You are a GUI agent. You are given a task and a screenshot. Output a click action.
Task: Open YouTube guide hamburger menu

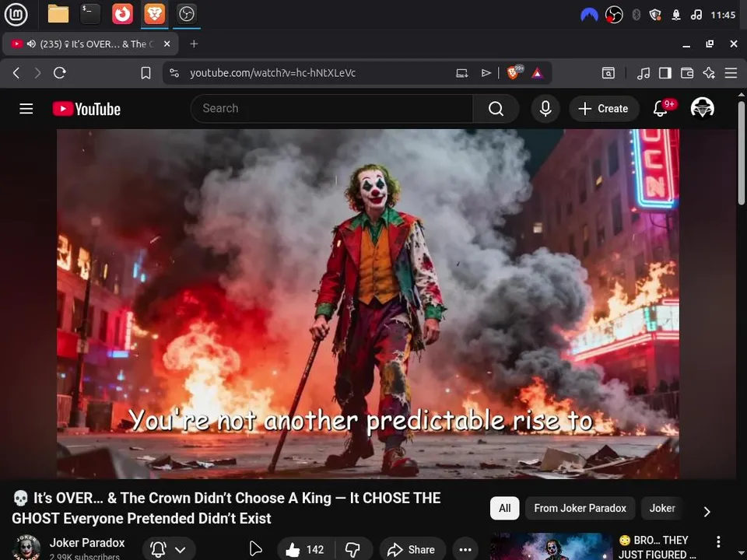26,109
